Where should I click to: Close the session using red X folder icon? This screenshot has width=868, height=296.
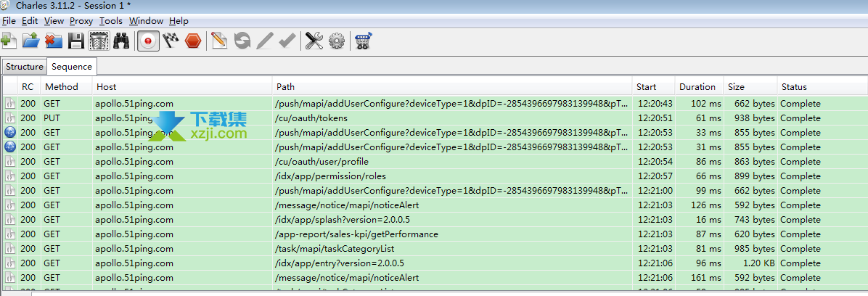53,41
